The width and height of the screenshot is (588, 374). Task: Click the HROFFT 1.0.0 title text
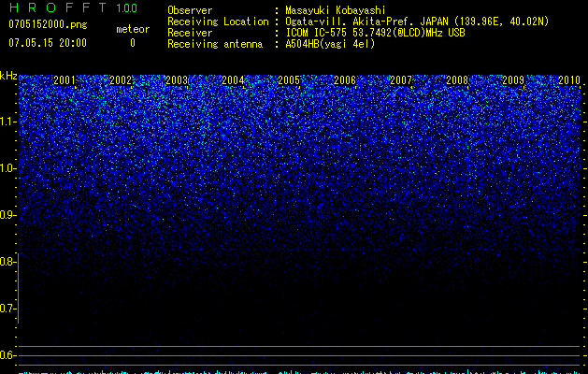coord(73,7)
